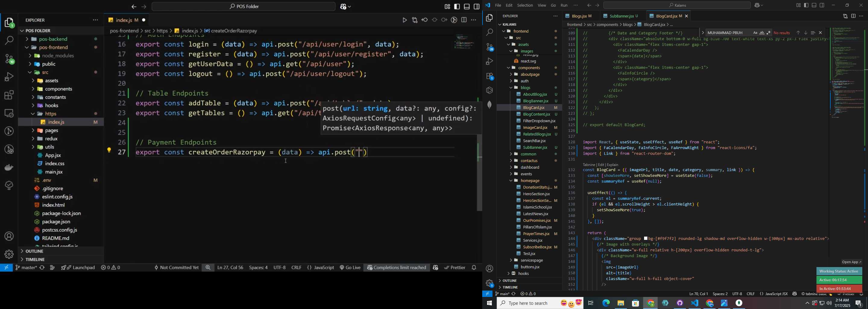
Task: Toggle Find in Selection in find widget
Action: (x=813, y=33)
